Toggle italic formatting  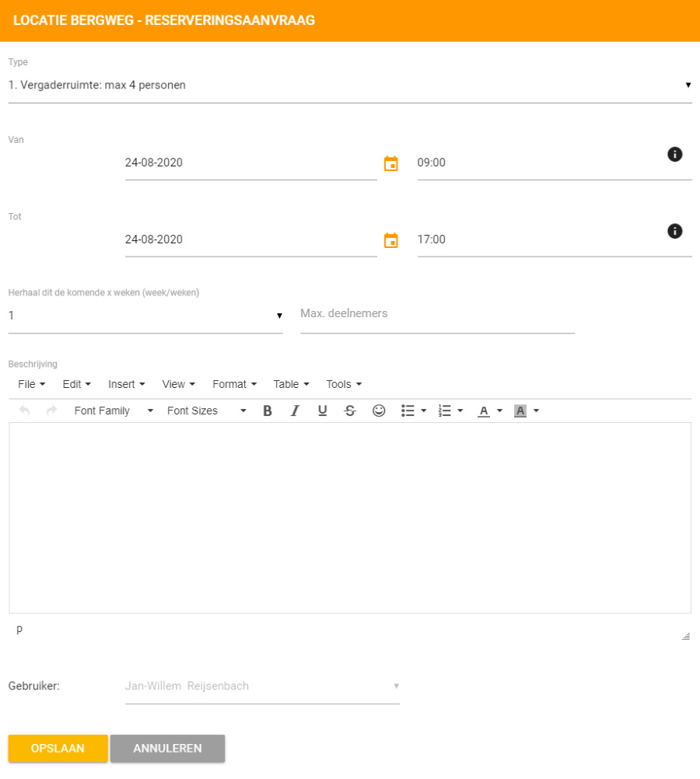[295, 410]
